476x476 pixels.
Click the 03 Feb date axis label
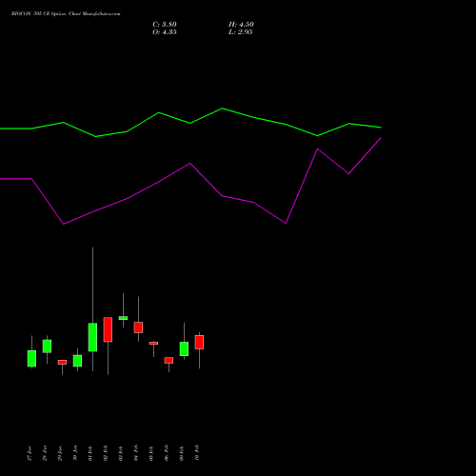pos(121,453)
